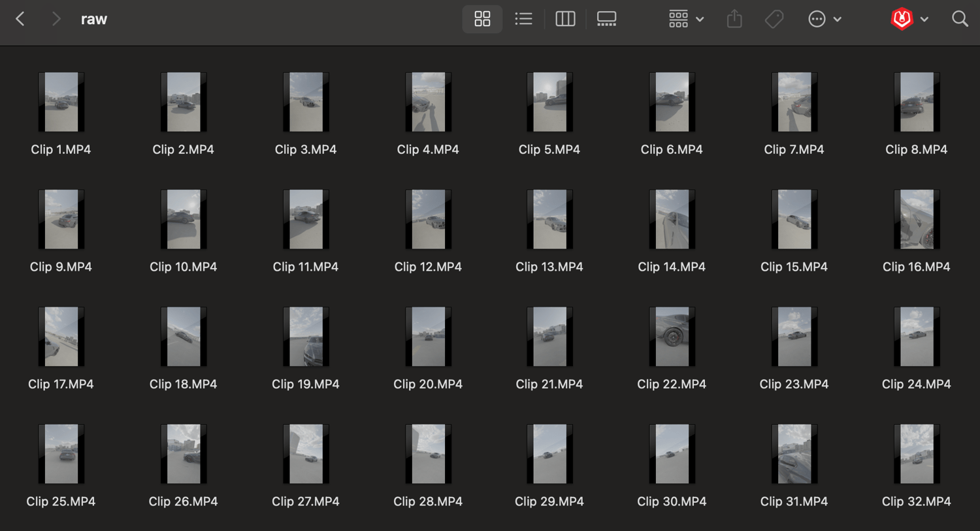
Task: Click the file name 'Clip 20.MP4'
Action: pyautogui.click(x=428, y=385)
